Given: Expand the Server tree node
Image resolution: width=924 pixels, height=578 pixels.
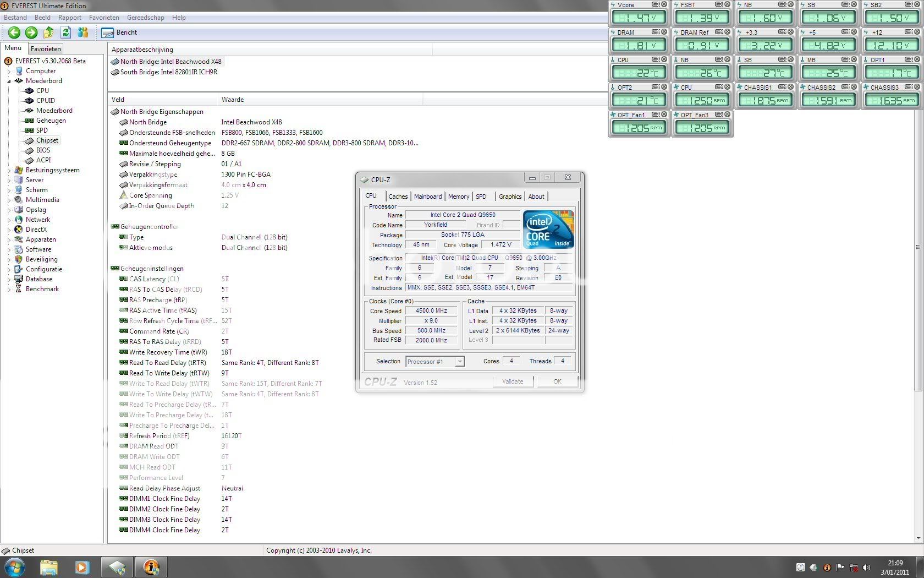Looking at the screenshot, I should coord(9,180).
